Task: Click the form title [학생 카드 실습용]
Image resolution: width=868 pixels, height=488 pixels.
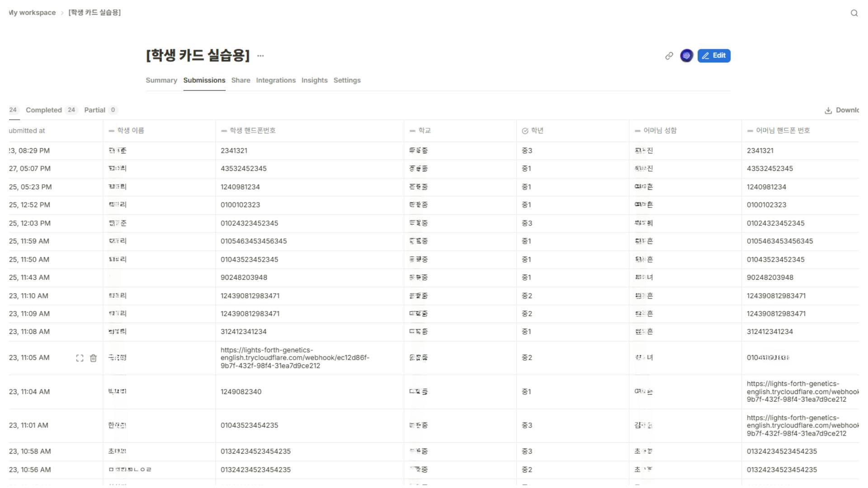Action: coord(198,56)
